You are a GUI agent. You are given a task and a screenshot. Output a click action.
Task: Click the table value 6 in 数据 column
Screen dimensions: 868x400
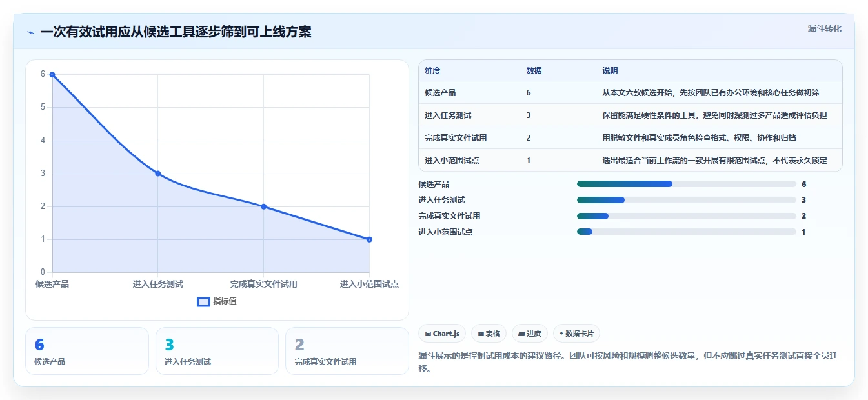click(x=529, y=93)
